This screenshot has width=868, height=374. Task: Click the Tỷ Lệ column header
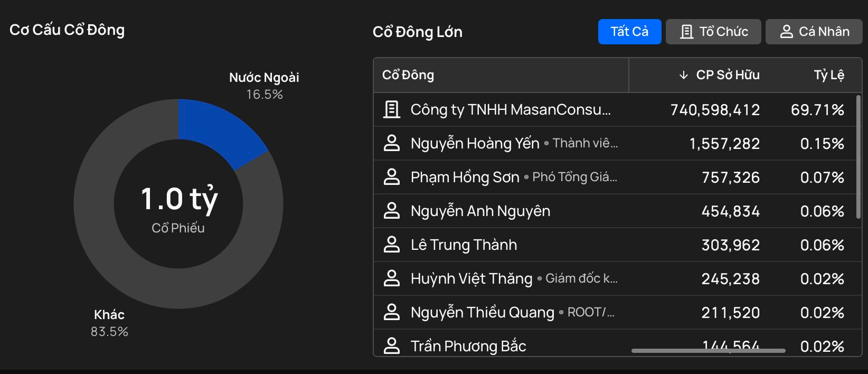828,75
